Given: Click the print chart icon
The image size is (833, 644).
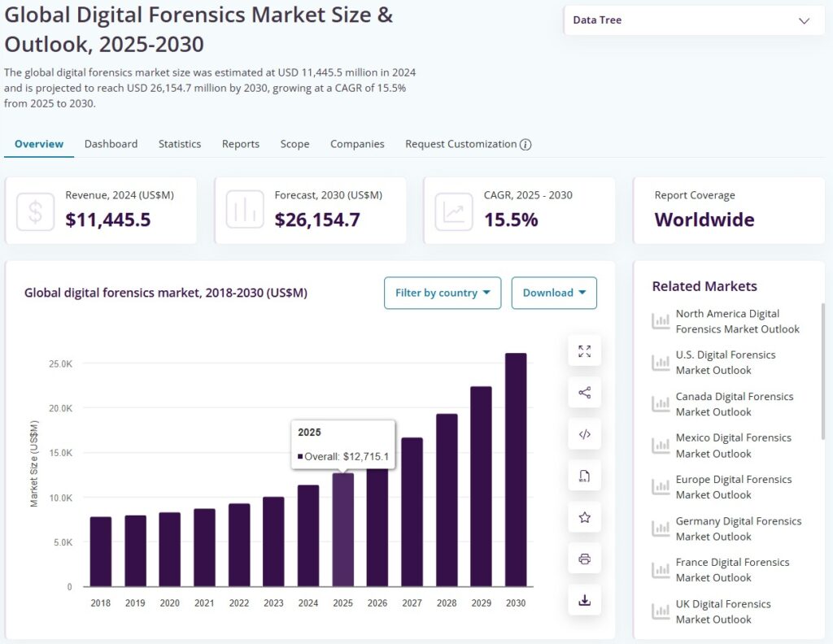Looking at the screenshot, I should click(584, 559).
